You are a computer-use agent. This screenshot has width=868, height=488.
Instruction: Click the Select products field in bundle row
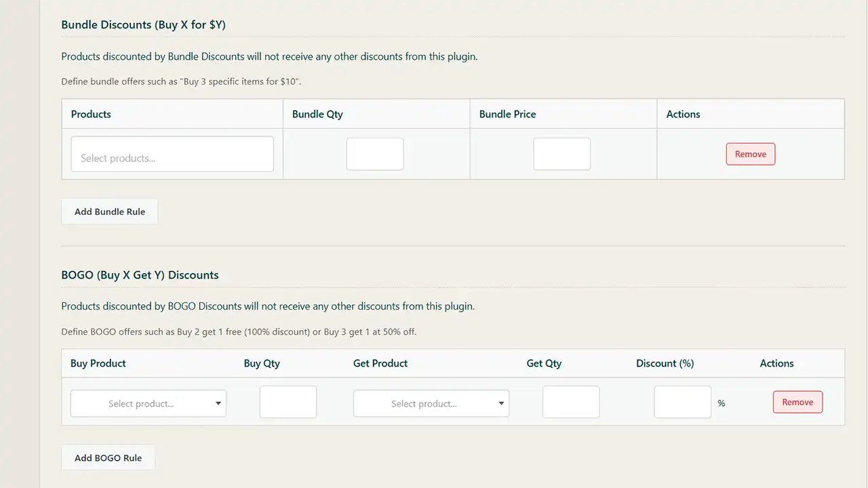[x=172, y=155]
